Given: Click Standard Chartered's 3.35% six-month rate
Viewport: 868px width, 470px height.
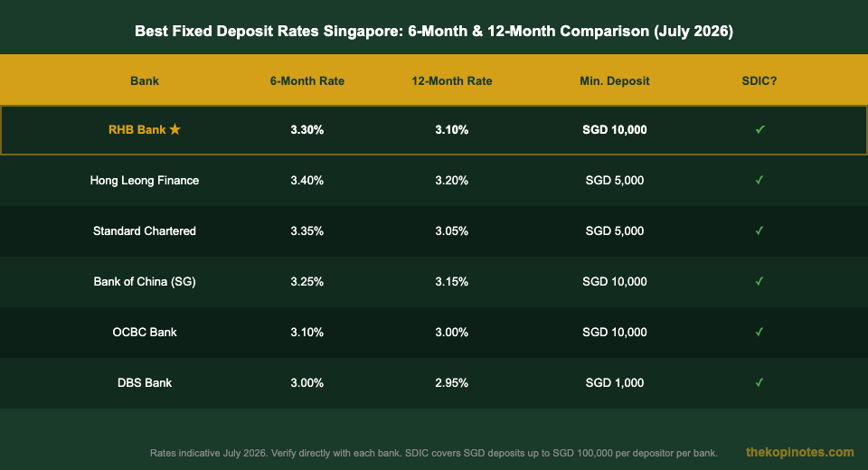Looking at the screenshot, I should (x=307, y=230).
